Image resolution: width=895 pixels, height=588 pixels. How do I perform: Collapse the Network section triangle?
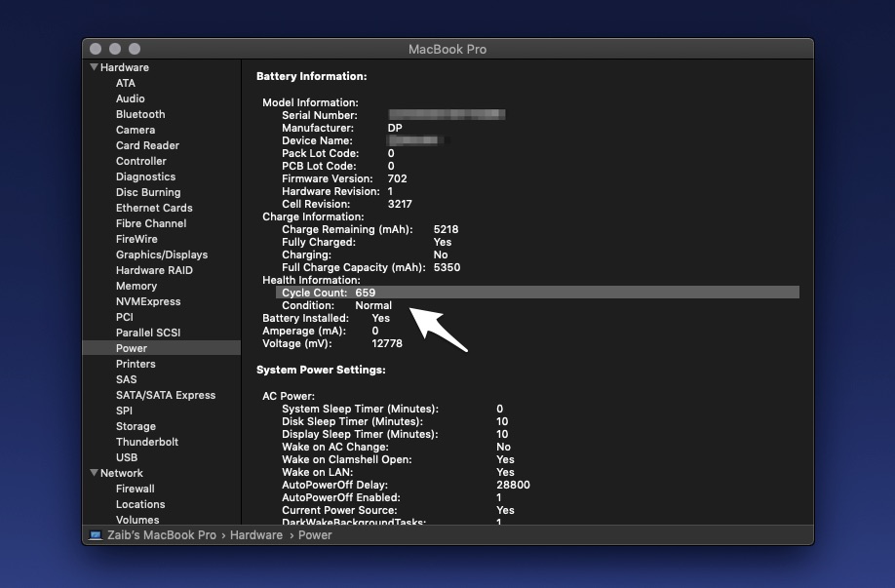pos(95,473)
